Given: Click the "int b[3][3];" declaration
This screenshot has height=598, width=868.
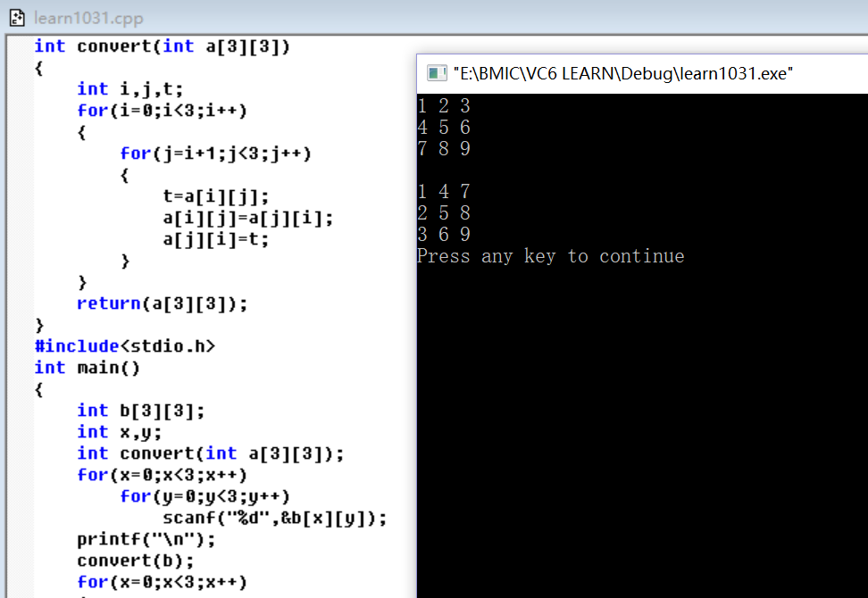Looking at the screenshot, I should coord(140,411).
